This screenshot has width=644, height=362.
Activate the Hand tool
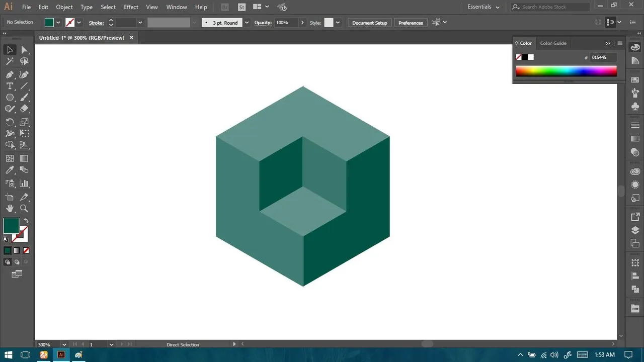[x=10, y=209]
